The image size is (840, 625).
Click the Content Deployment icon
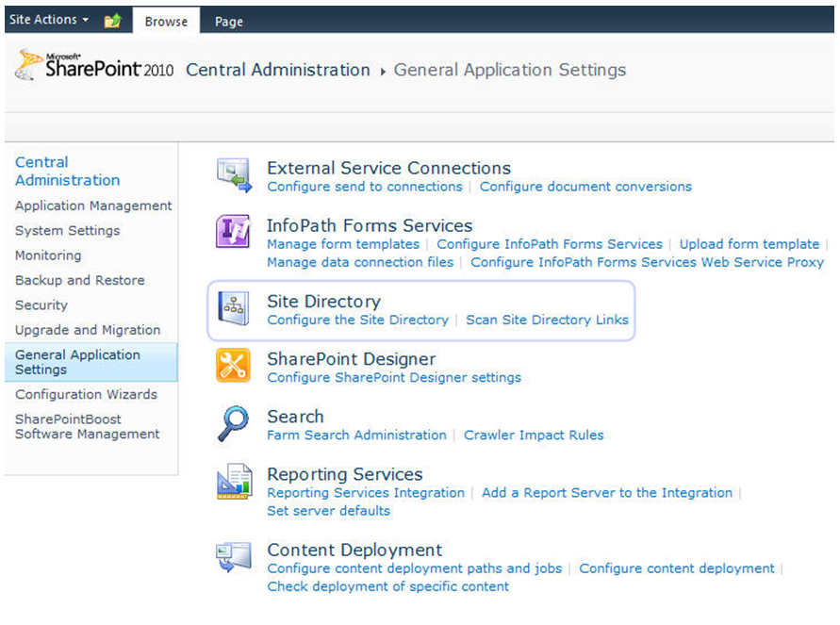tap(234, 557)
